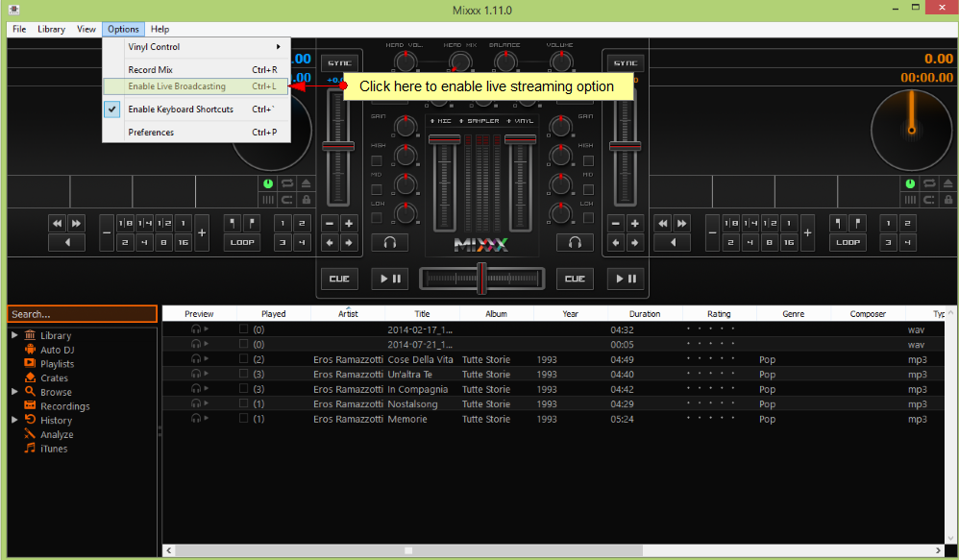The height and width of the screenshot is (560, 959).
Task: Toggle reverse playback on the right deck
Action: pos(673,242)
